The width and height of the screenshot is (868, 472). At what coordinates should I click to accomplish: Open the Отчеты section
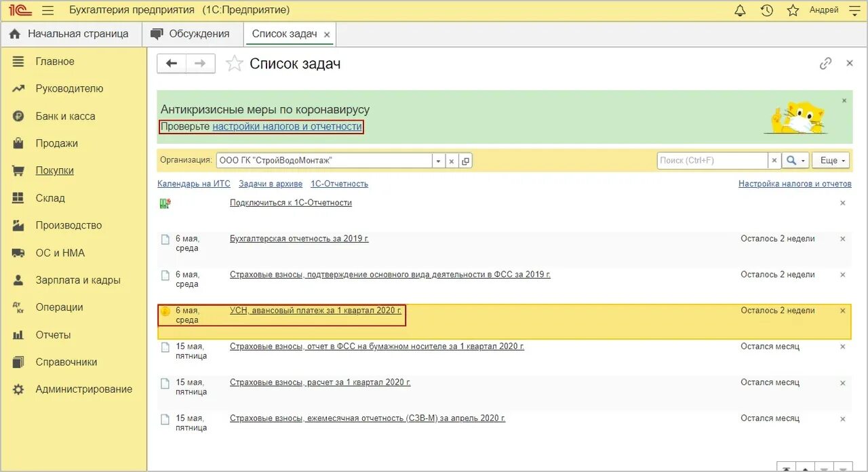53,335
